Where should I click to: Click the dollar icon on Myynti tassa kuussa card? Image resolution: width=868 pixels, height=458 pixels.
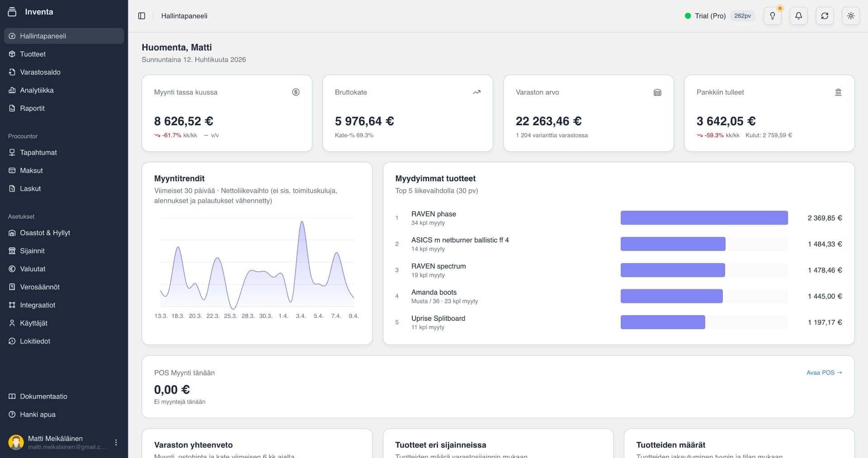[296, 92]
